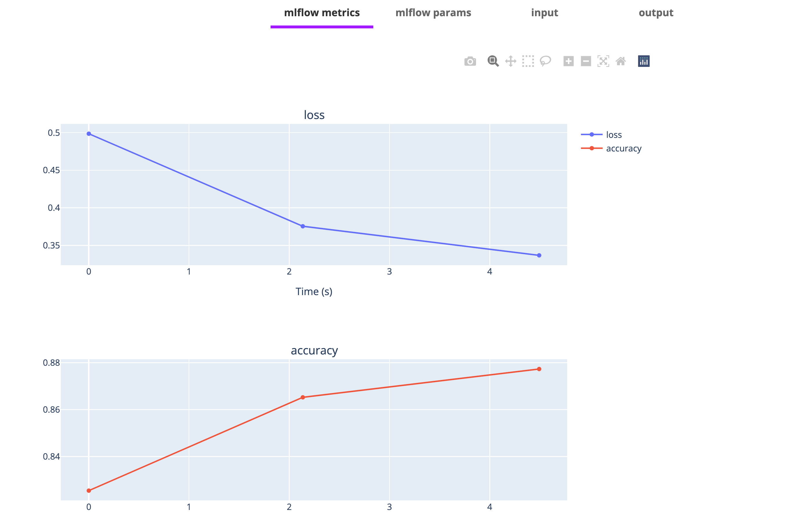
Task: Zoom in using the plus icon
Action: pyautogui.click(x=569, y=61)
